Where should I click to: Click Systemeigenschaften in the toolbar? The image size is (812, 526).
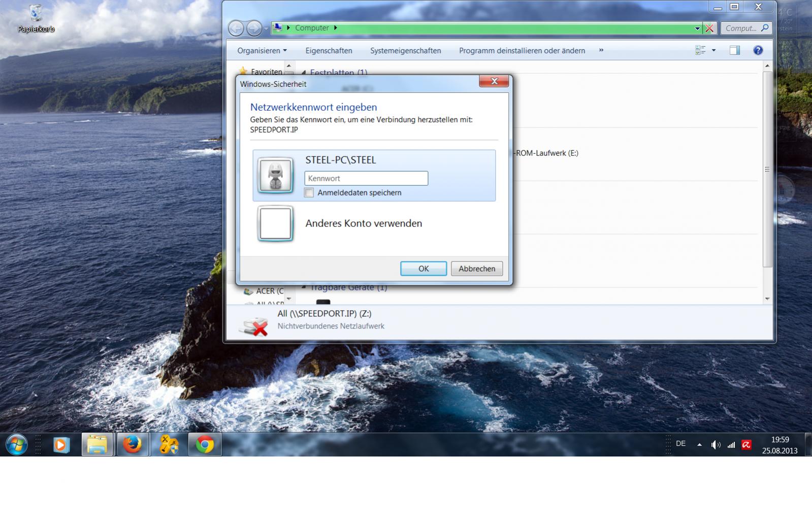(x=405, y=51)
